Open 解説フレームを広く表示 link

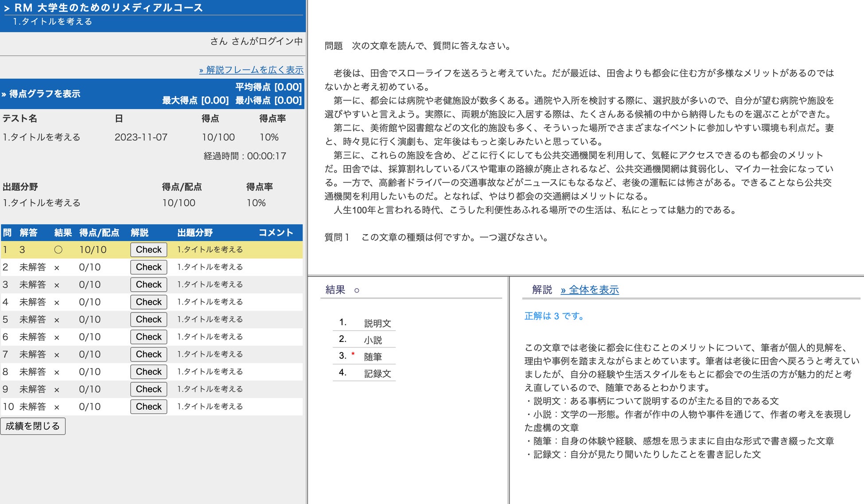251,70
